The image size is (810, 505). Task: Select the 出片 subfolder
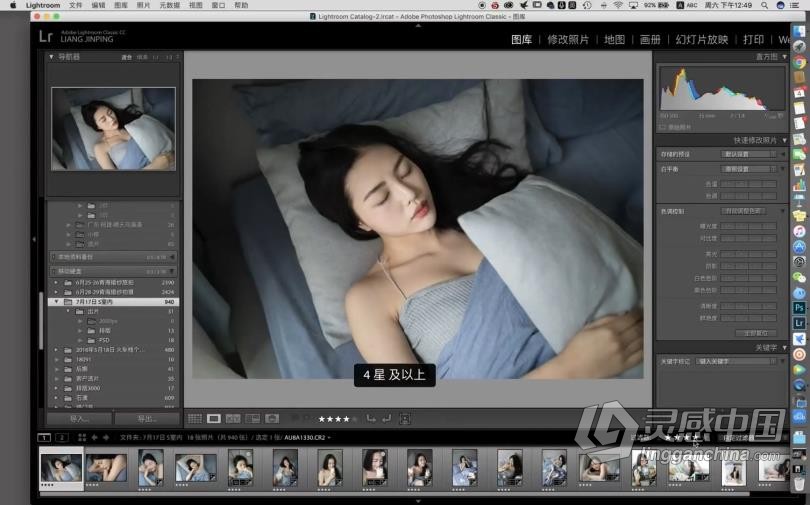point(93,311)
